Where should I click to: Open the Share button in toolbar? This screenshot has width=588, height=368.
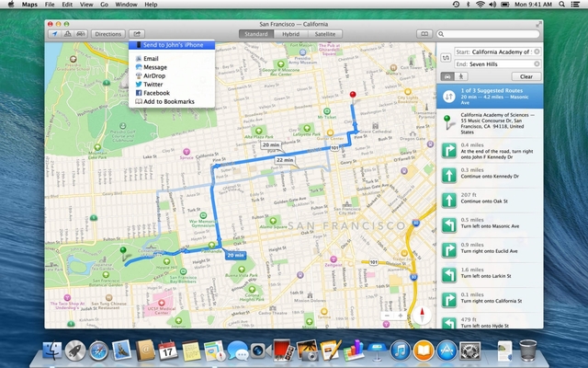pos(137,34)
